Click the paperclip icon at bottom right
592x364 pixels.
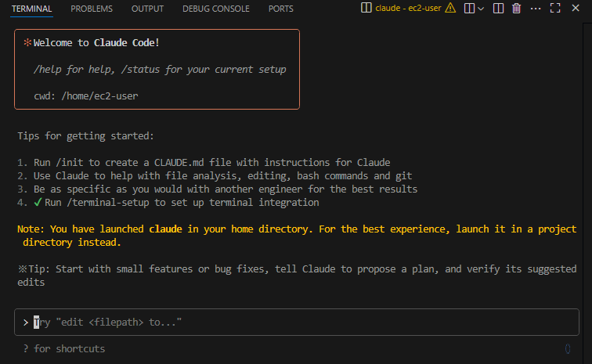pyautogui.click(x=568, y=348)
